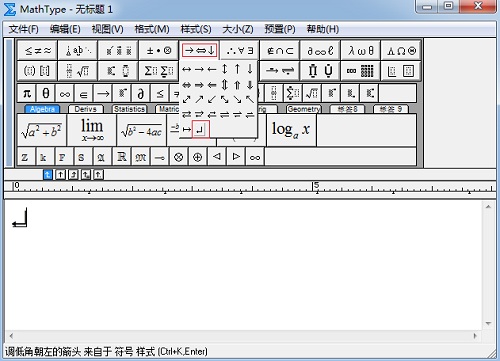500x361 pixels.
Task: Select left-right arrow ↔ in arrows palette
Action: click(187, 69)
